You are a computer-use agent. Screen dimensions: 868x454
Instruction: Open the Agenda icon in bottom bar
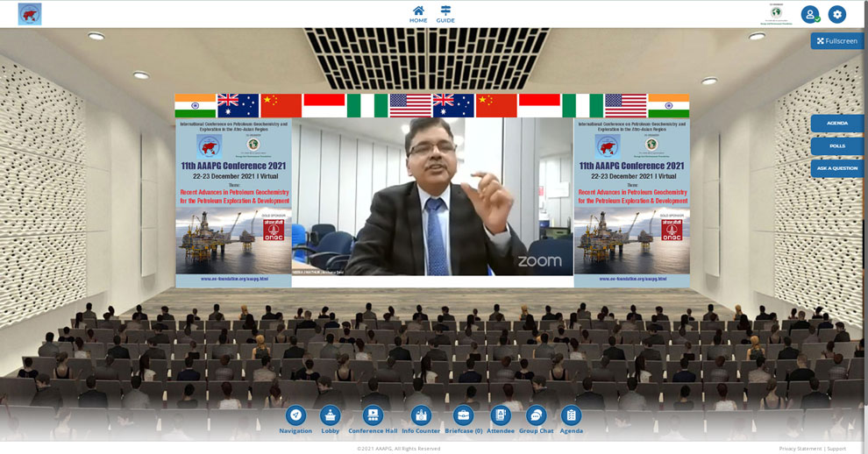(571, 420)
